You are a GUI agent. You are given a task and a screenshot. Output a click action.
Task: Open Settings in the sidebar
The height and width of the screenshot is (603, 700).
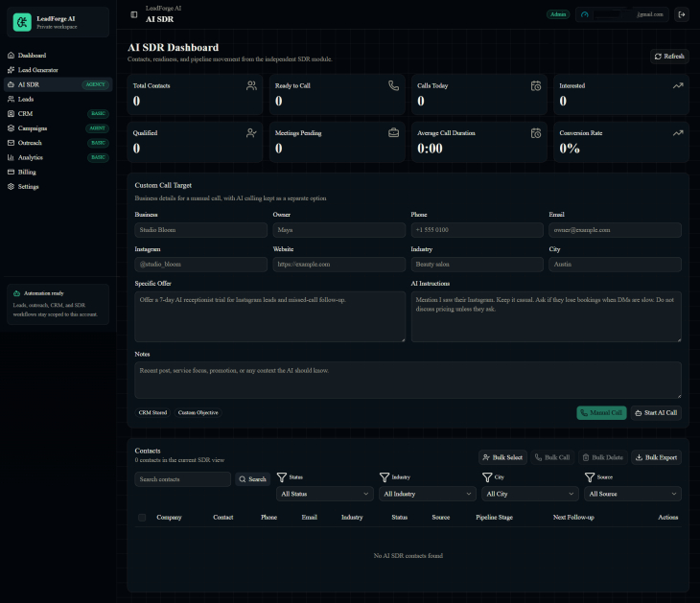(58, 187)
